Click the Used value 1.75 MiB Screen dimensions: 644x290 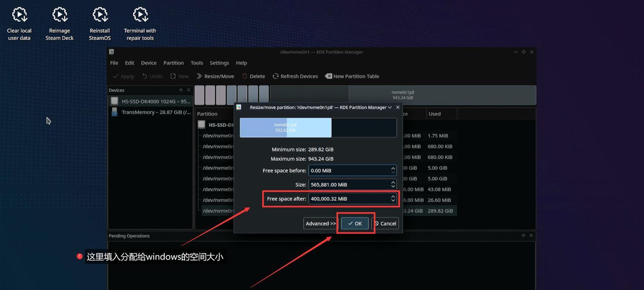point(438,135)
